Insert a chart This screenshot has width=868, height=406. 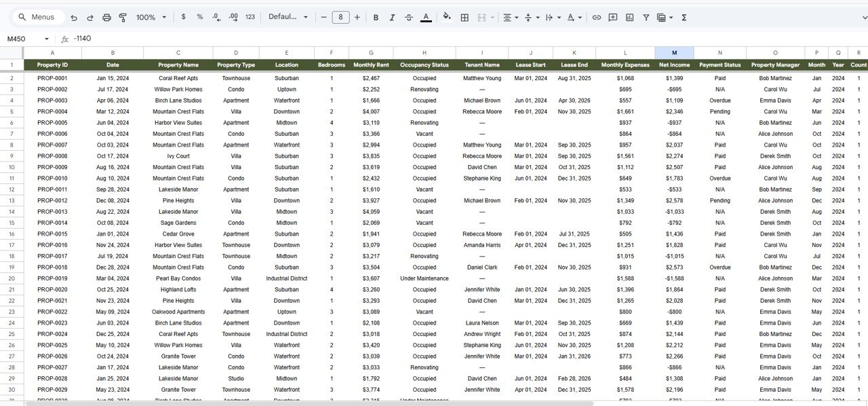[629, 17]
